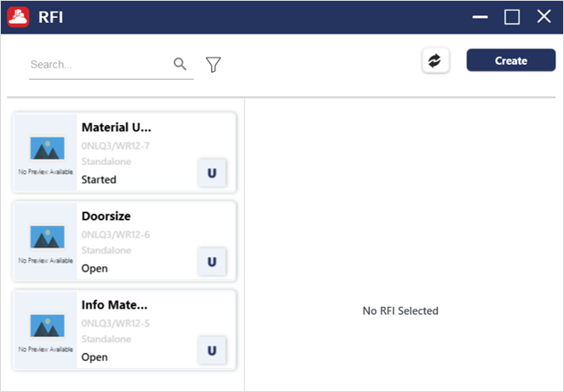Click the ID 0NLQ3/WR12-6

pos(115,234)
